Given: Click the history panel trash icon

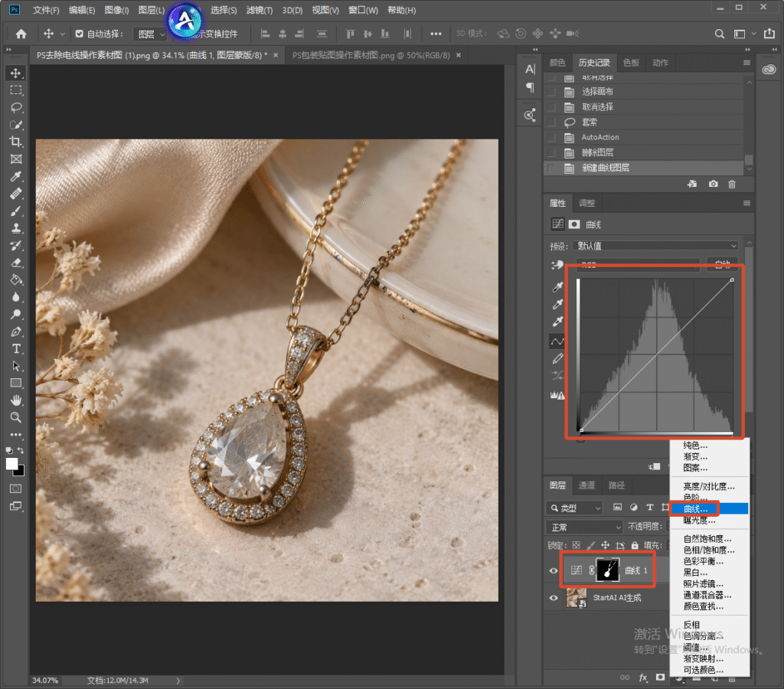Looking at the screenshot, I should click(731, 184).
